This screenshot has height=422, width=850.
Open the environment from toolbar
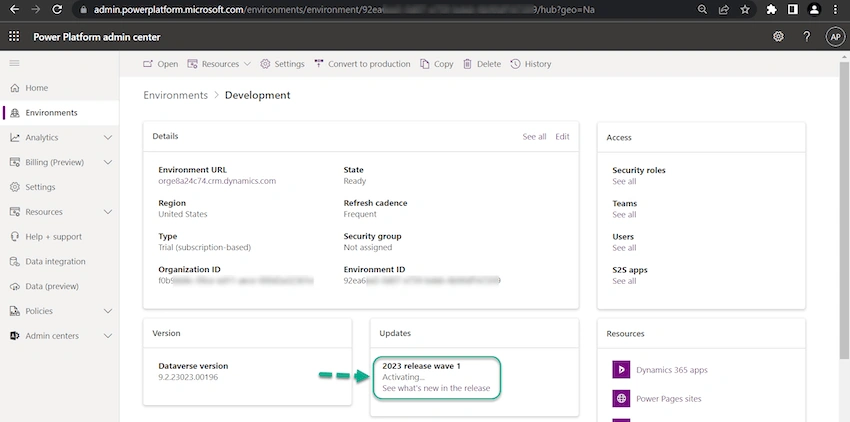(x=160, y=64)
